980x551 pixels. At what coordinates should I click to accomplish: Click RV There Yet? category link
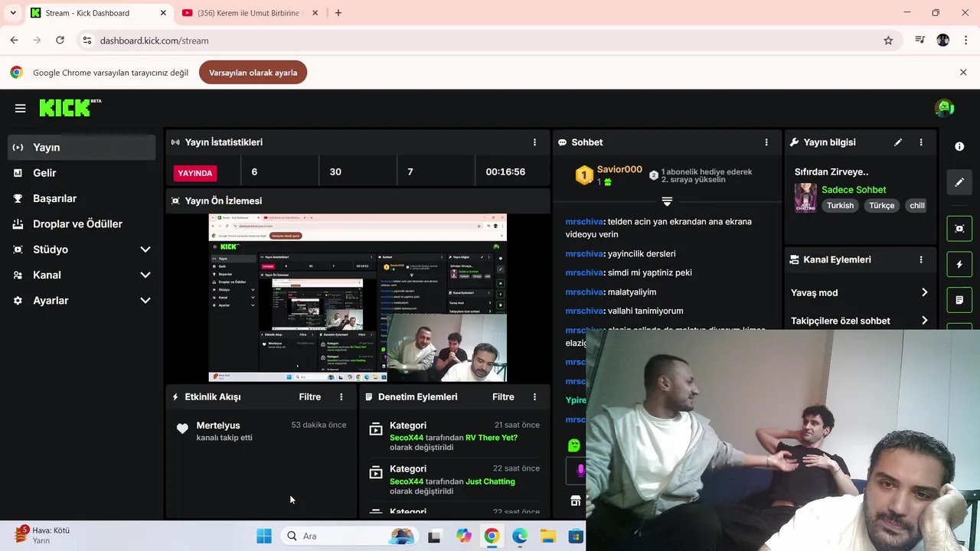click(x=492, y=438)
